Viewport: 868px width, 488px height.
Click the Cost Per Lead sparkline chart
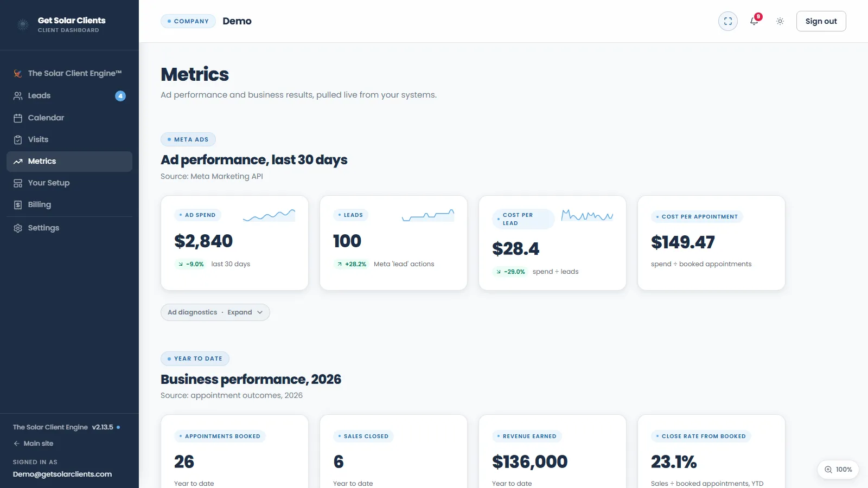click(x=587, y=216)
